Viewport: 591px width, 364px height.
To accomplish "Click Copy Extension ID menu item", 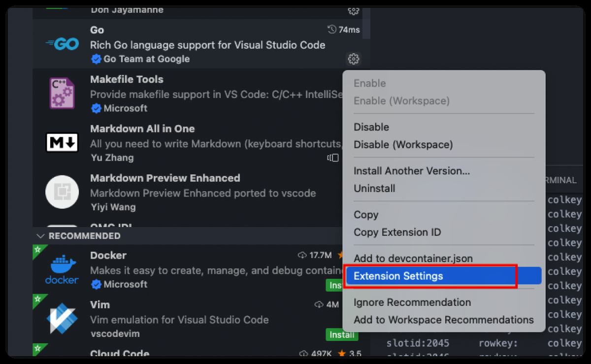I will click(x=397, y=232).
